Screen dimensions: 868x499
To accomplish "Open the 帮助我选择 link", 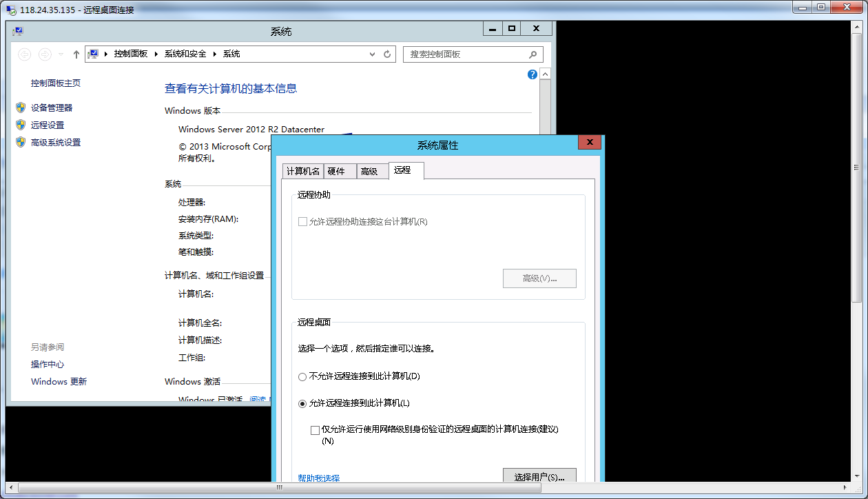I will 319,478.
